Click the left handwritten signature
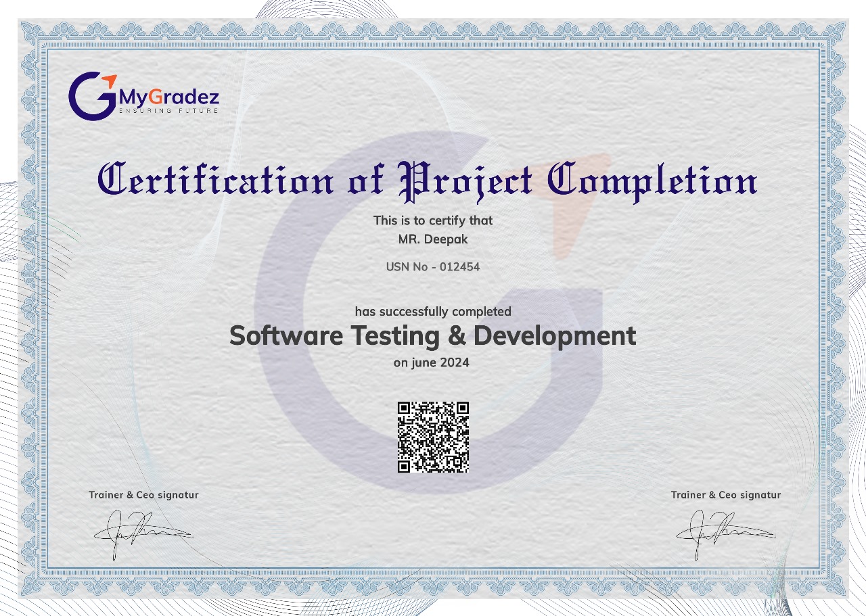This screenshot has width=866, height=616. click(143, 534)
